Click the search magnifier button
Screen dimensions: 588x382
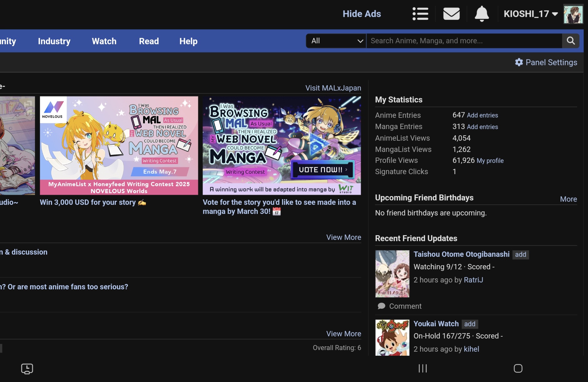[x=570, y=41]
